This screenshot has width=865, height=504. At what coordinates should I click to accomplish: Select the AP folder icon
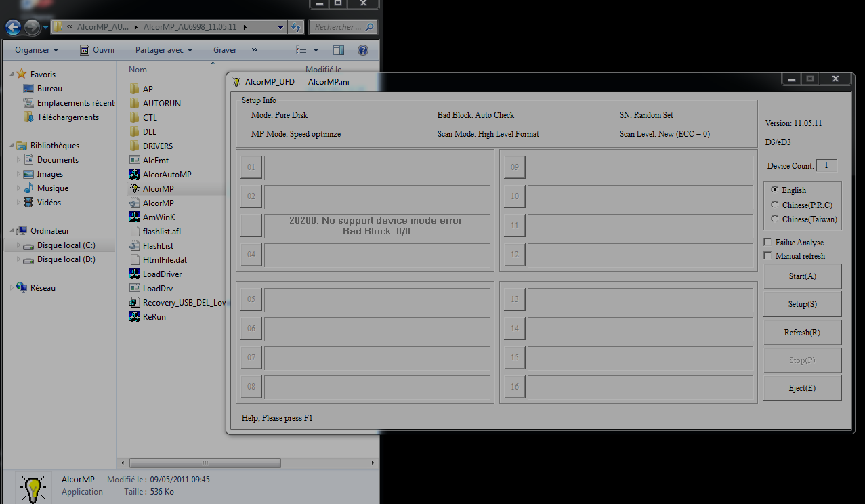click(x=134, y=89)
